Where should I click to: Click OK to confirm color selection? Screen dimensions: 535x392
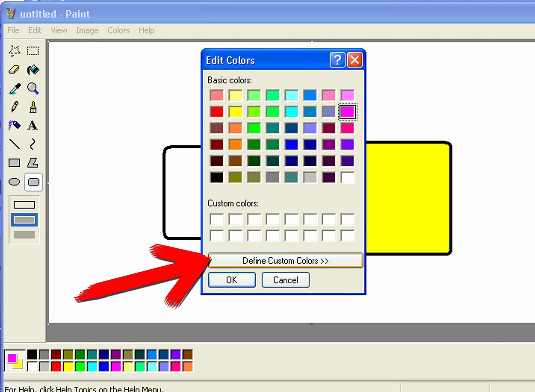(x=231, y=280)
